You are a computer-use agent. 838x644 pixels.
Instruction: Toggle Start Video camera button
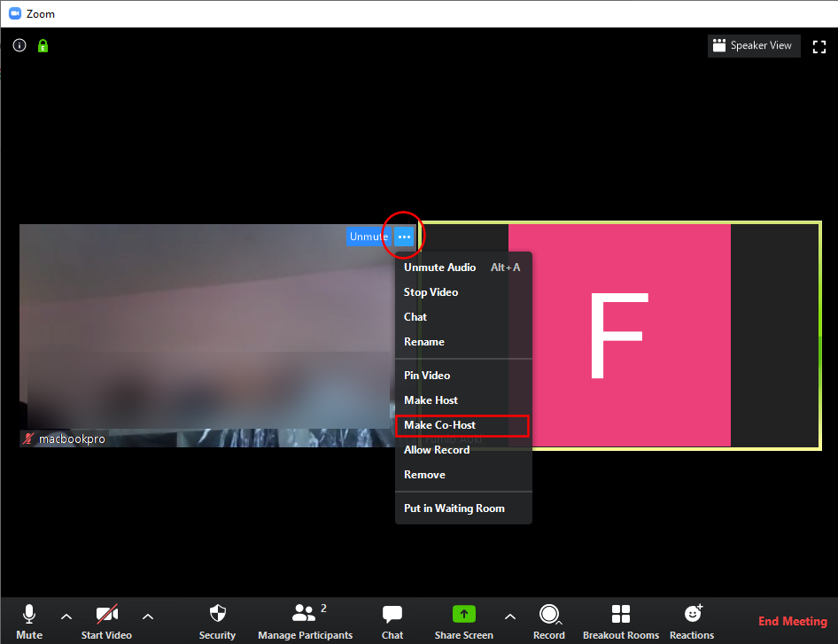pos(106,621)
